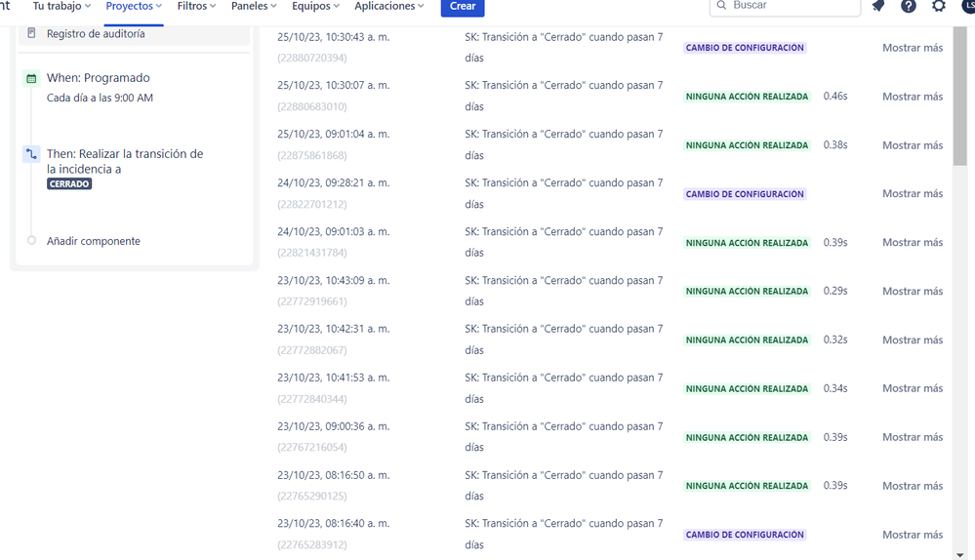Select the When: Programado trigger
The image size is (975, 560).
point(99,78)
